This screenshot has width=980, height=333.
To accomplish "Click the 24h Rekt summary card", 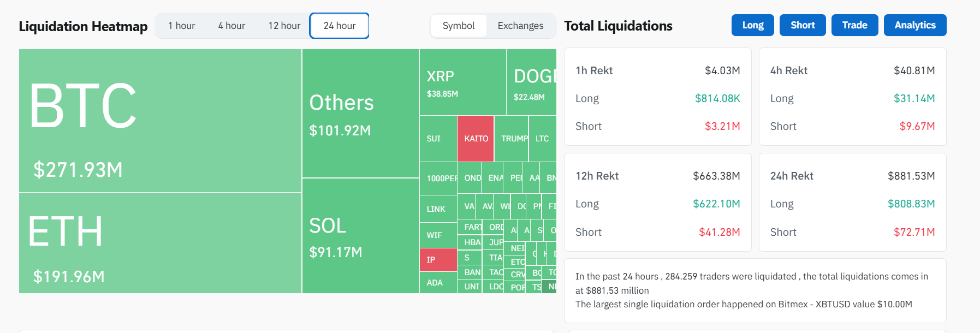I will point(852,203).
